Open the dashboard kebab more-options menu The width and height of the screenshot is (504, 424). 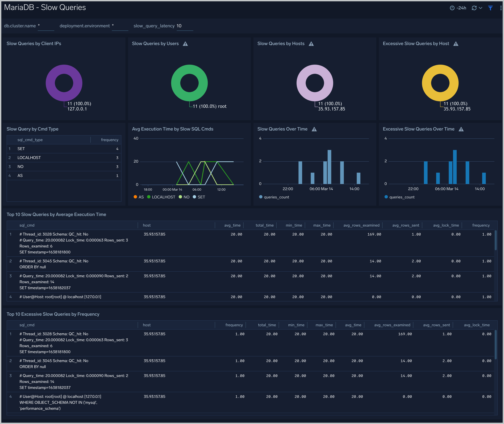click(x=501, y=8)
